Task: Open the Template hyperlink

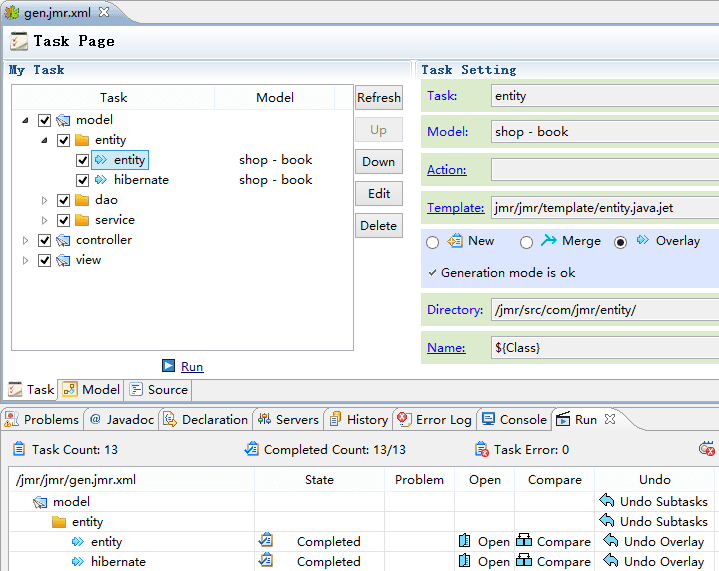Action: pyautogui.click(x=455, y=208)
